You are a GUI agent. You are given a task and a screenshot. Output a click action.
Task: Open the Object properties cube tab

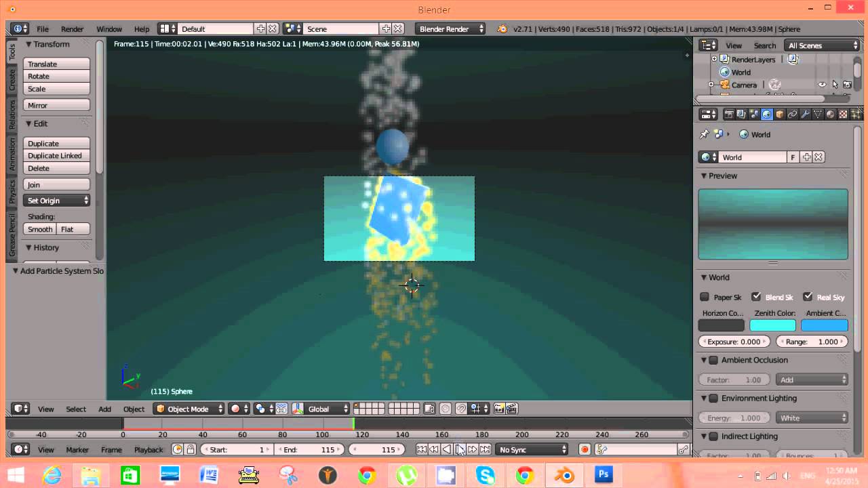pos(779,115)
